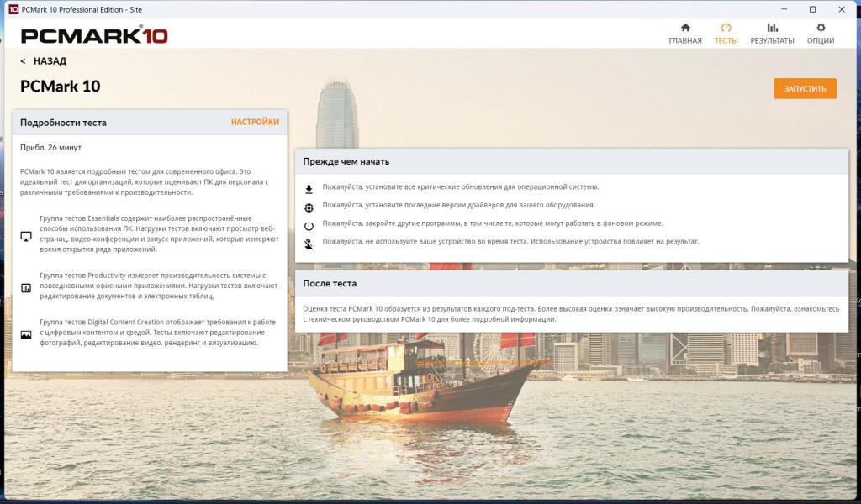
Task: Close the PCMark 10 window
Action: pyautogui.click(x=843, y=9)
